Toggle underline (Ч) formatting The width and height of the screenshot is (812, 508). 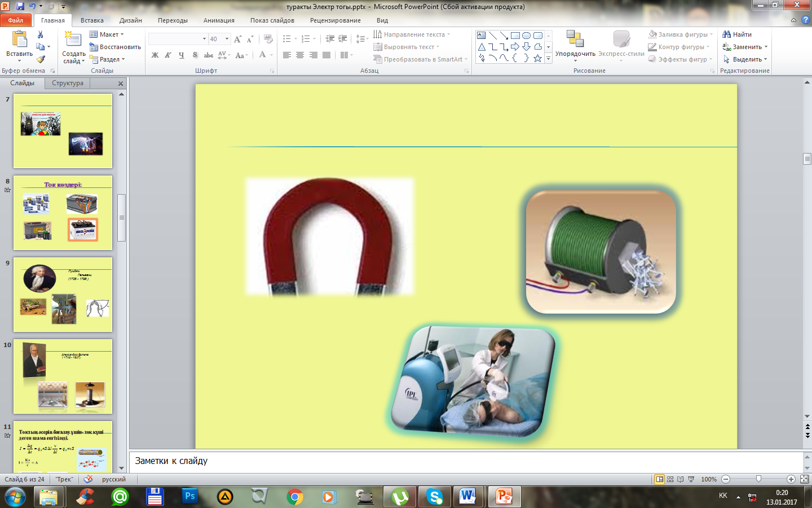(181, 55)
